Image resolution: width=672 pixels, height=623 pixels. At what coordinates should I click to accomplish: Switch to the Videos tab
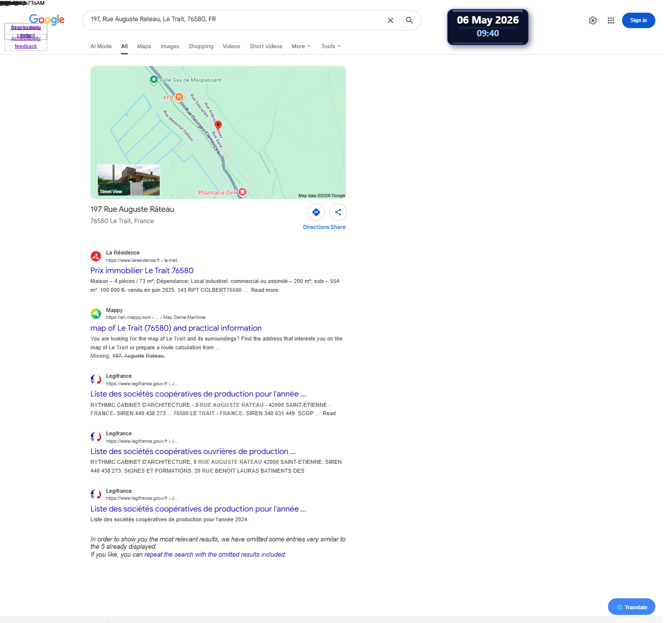click(231, 46)
